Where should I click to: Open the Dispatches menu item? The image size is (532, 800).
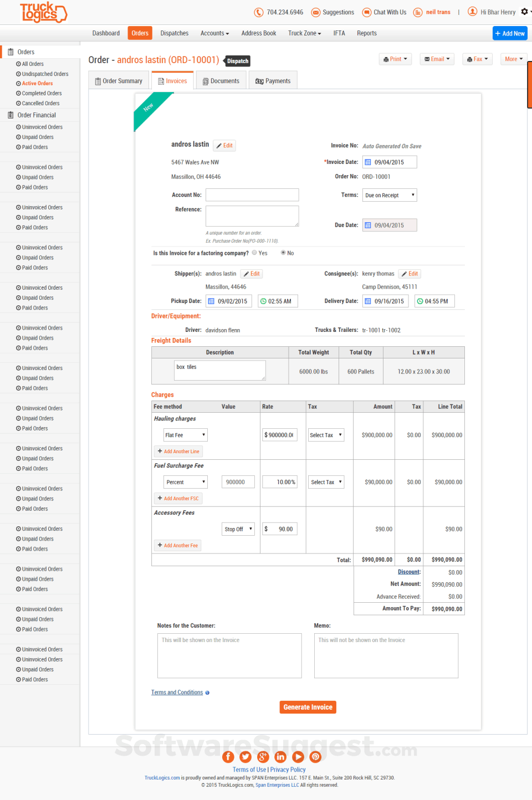175,33
